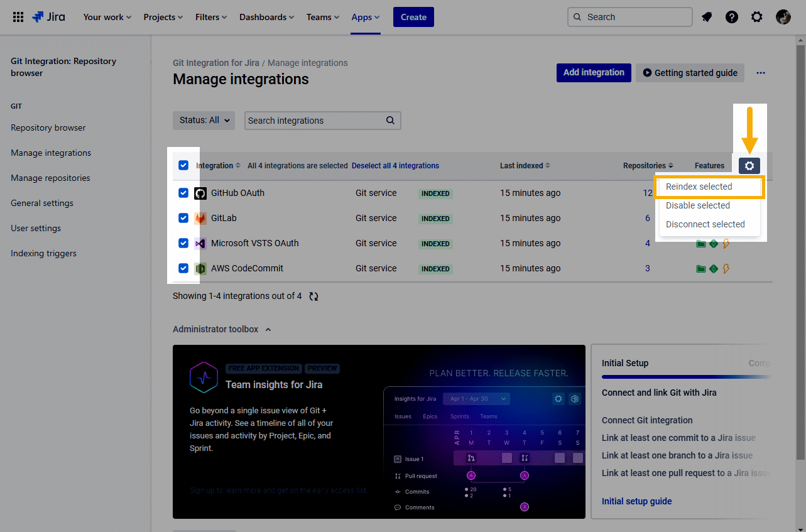The height and width of the screenshot is (532, 806).
Task: Expand the Projects menu
Action: pyautogui.click(x=163, y=17)
